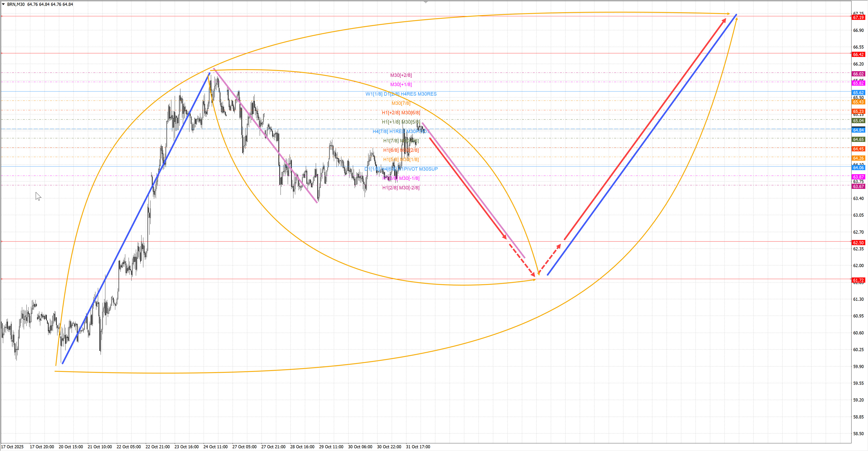The height and width of the screenshot is (451, 868).
Task: Select the M30[+1/8] level label
Action: click(x=401, y=85)
